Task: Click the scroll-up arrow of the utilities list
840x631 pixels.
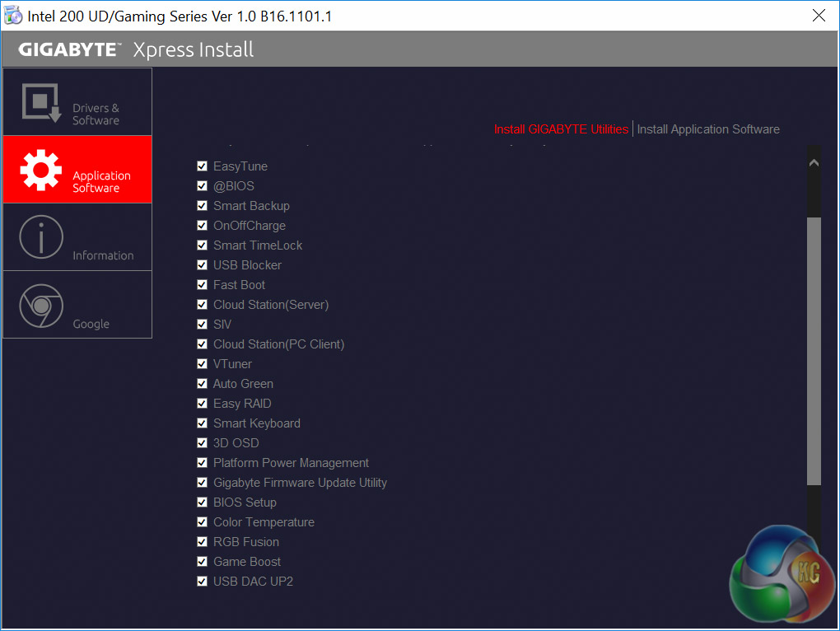Action: coord(814,163)
